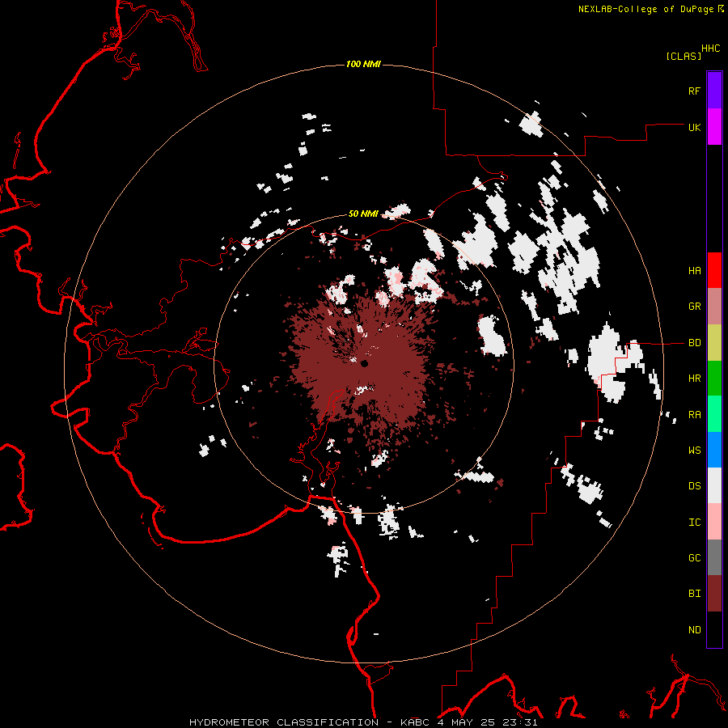Click the WS legend label
The image size is (728, 728).
(x=694, y=450)
